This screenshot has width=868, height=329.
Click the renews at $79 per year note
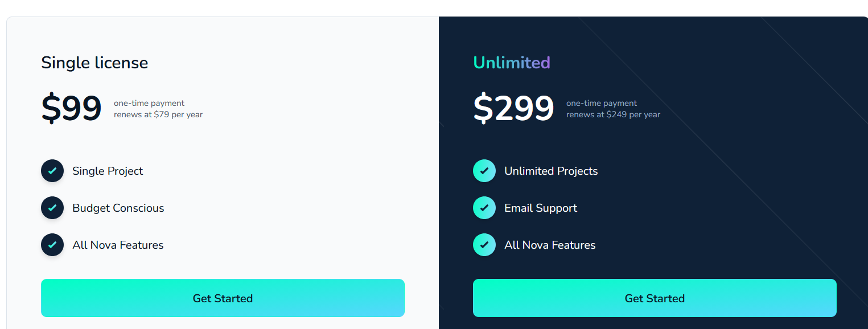[158, 114]
